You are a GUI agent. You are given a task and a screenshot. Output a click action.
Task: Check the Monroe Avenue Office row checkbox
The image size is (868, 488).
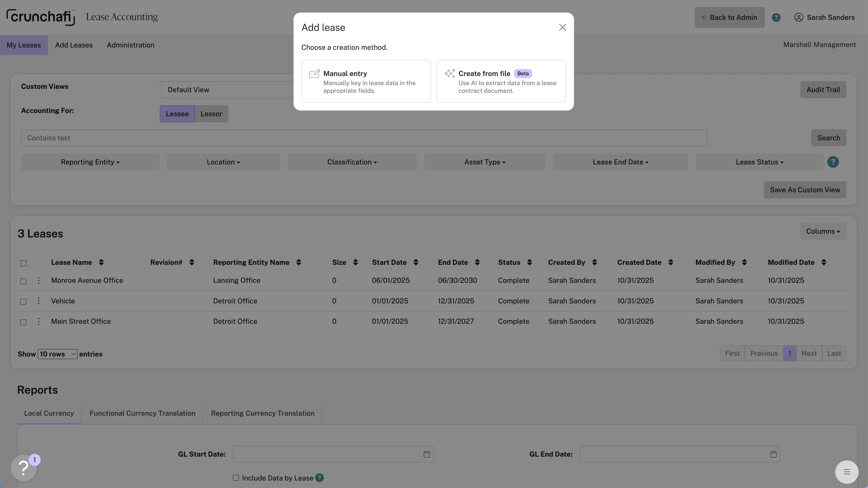[x=23, y=281]
